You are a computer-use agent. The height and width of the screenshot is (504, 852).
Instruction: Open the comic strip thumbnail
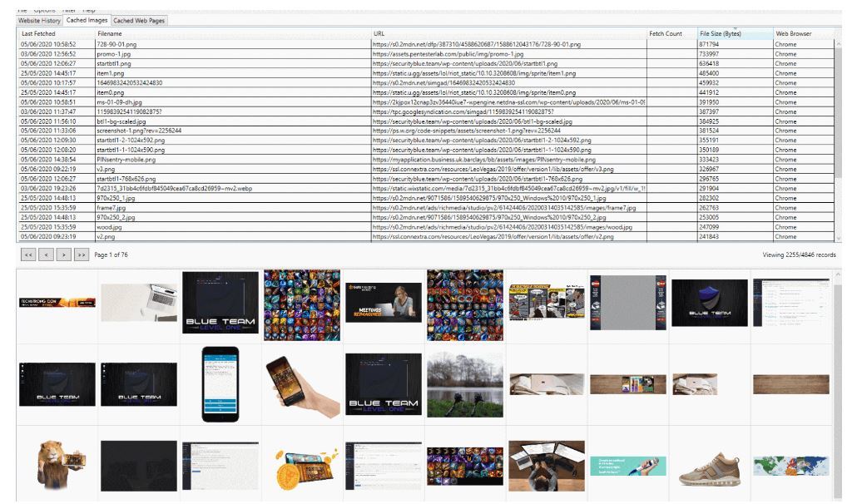pos(547,301)
